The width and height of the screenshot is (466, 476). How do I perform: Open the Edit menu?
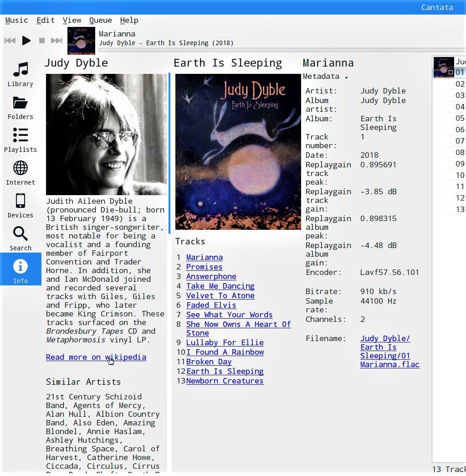click(x=46, y=21)
